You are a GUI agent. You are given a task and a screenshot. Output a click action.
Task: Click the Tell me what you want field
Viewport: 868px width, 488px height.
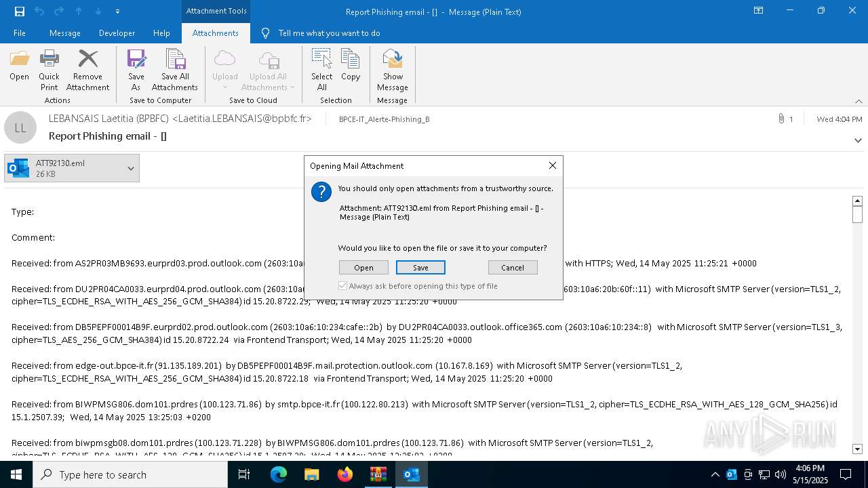click(x=329, y=33)
